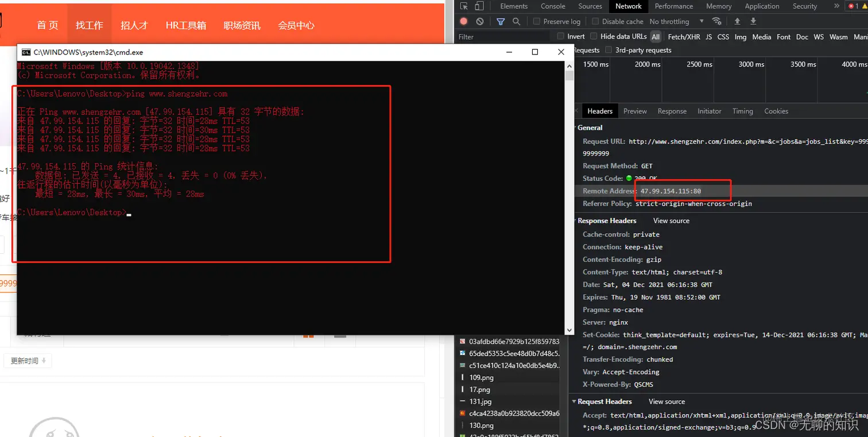Show more DevTools tabs via double chevron
Viewport: 868px width, 437px height.
pos(836,6)
